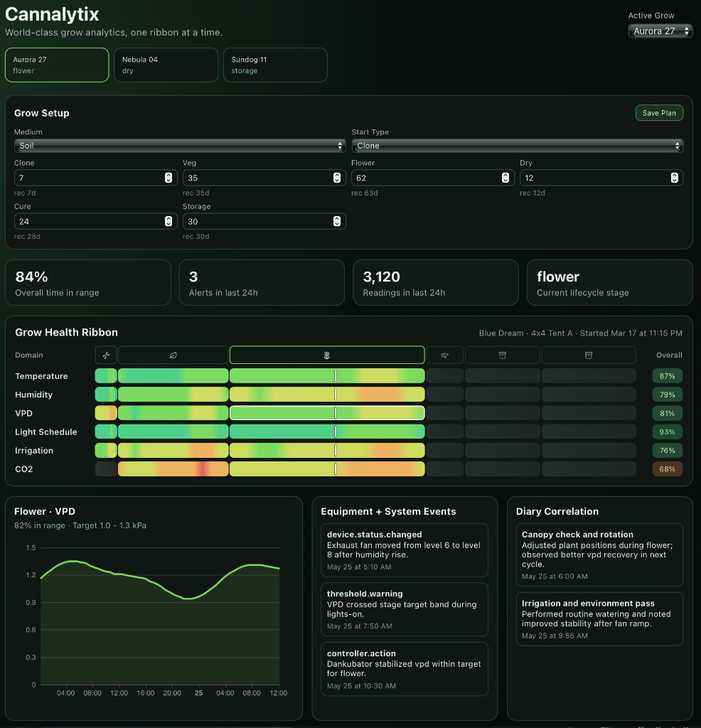Click the Temperature domain row label
This screenshot has height=728, width=701.
coord(41,376)
